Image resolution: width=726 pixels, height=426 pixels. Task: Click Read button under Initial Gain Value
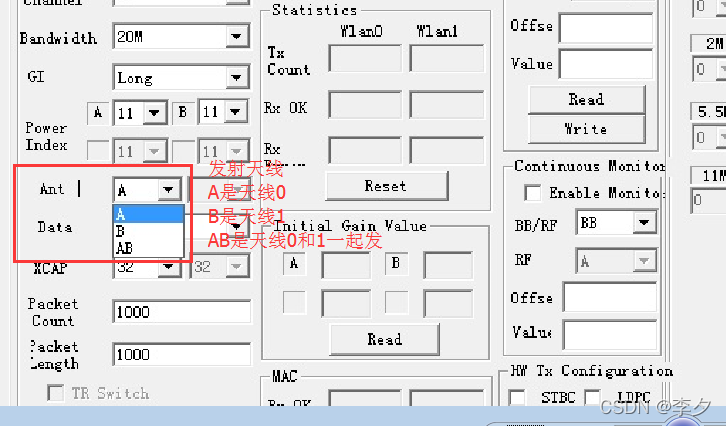(x=384, y=339)
